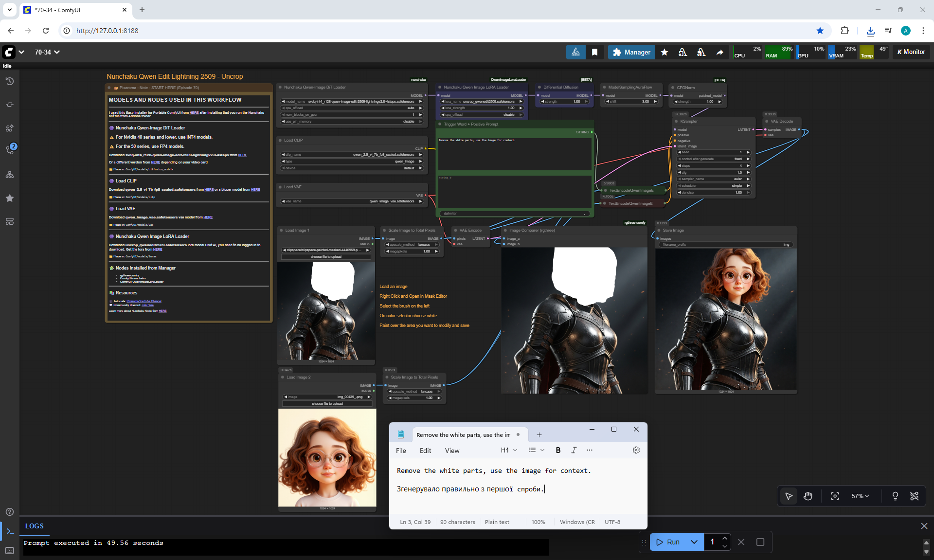Click the bookmark icon beside Manager

(x=594, y=52)
